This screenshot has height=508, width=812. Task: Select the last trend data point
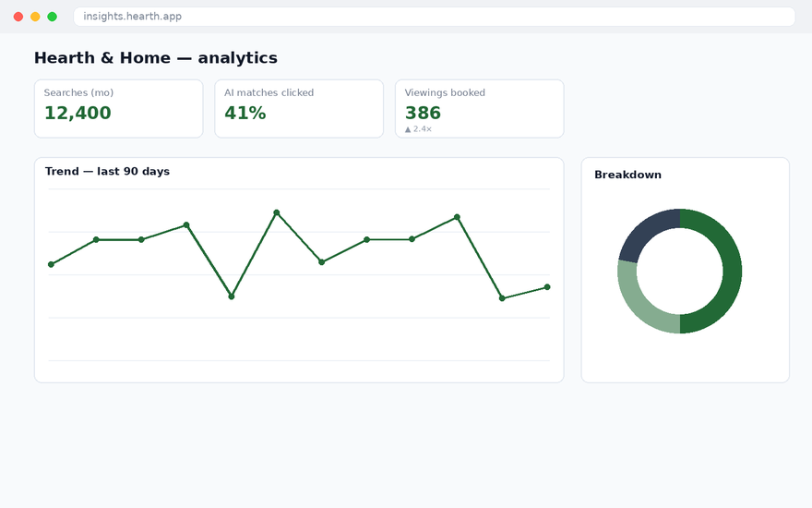click(x=547, y=287)
